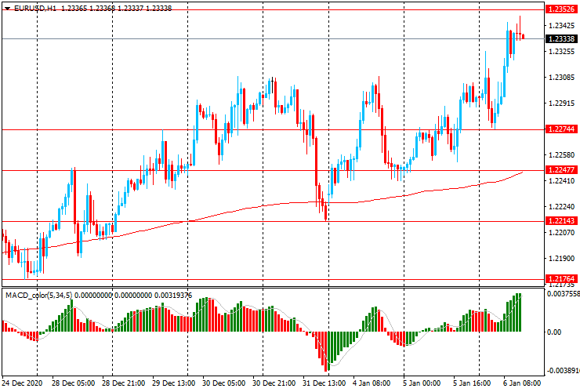
Task: Select the MACD_color(5,34,5) indicator label
Action: pyautogui.click(x=39, y=296)
